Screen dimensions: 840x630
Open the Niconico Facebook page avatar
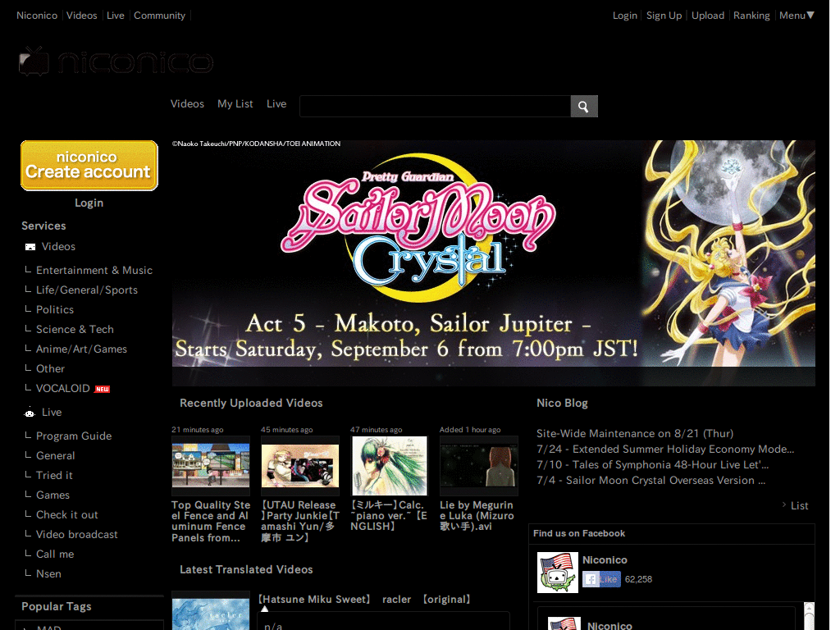pyautogui.click(x=557, y=573)
